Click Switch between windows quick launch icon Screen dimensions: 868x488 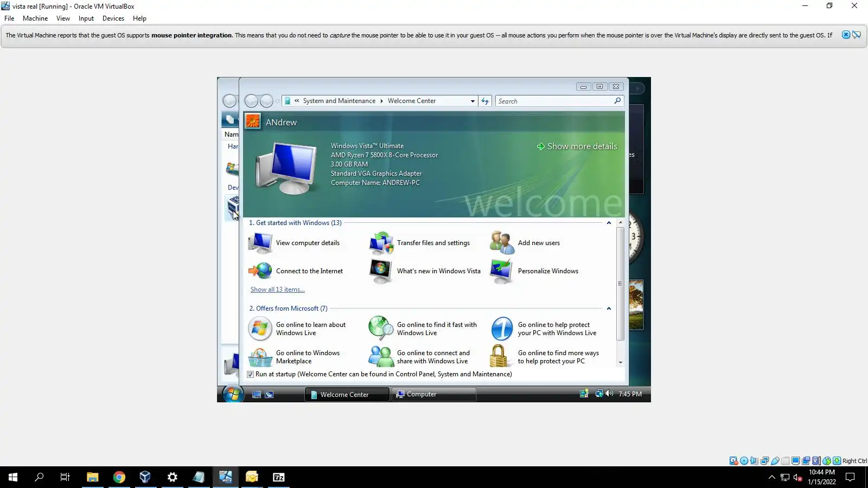click(x=269, y=395)
